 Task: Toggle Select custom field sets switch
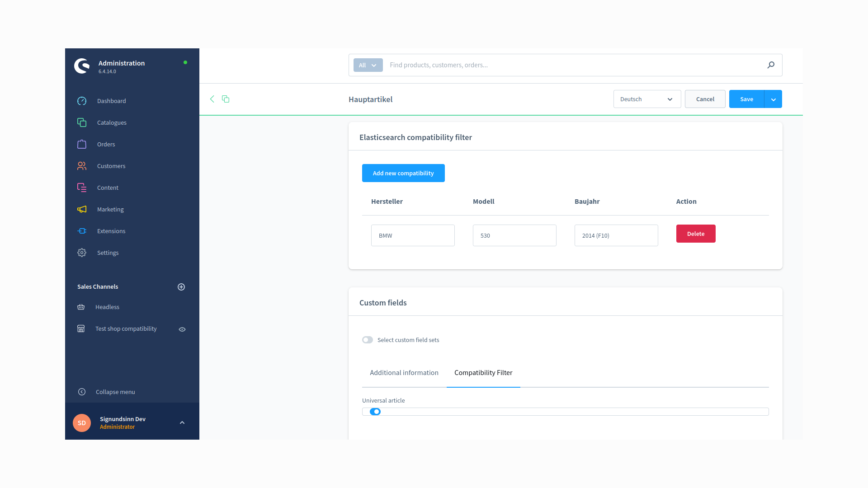pos(368,340)
